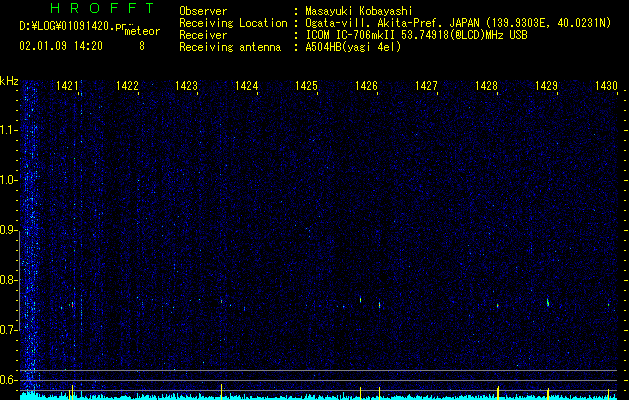629x400 pixels.
Task: Click the 0.9 frequency axis label
Action: (x=9, y=230)
